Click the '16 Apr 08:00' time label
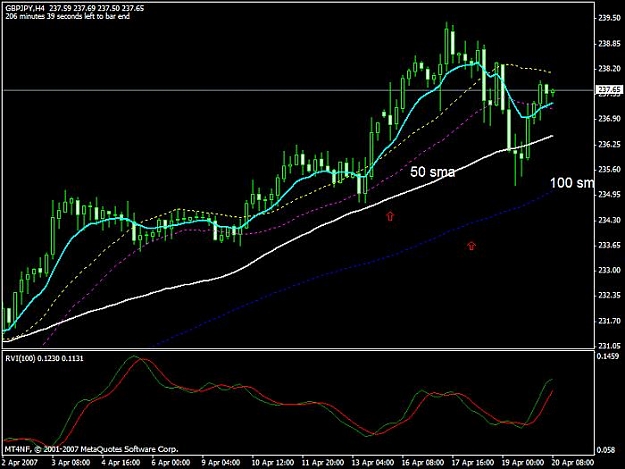Viewport: 625px width, 469px height. click(423, 463)
